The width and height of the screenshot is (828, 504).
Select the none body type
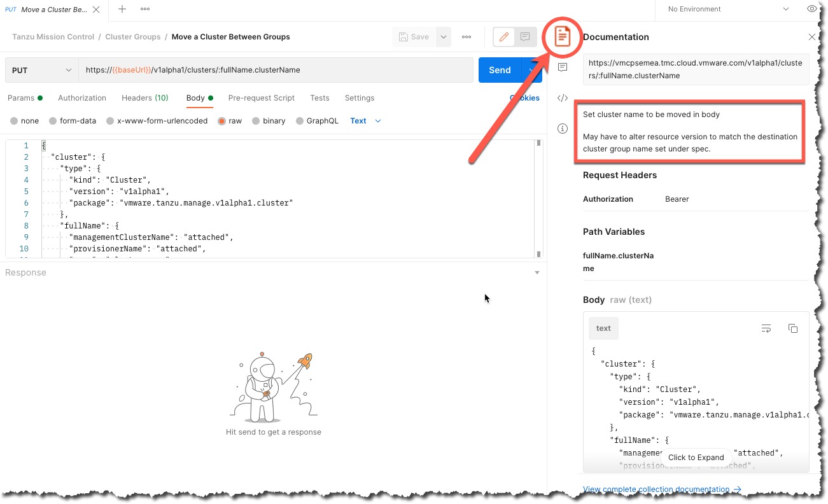(x=25, y=121)
